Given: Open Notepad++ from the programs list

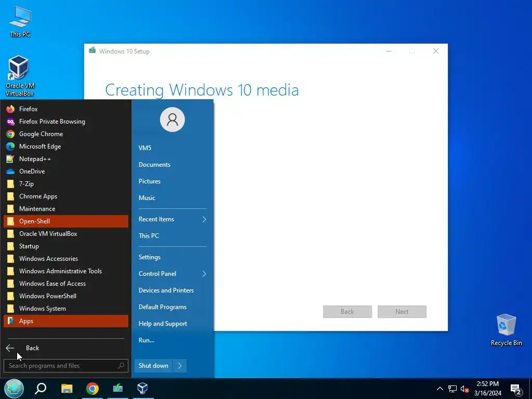Looking at the screenshot, I should (x=66, y=159).
